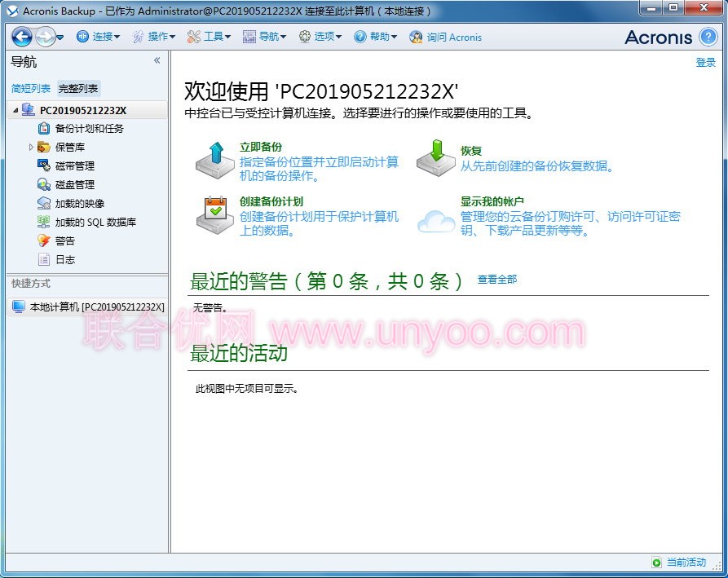Click the 立即备份 heading link

(x=260, y=148)
